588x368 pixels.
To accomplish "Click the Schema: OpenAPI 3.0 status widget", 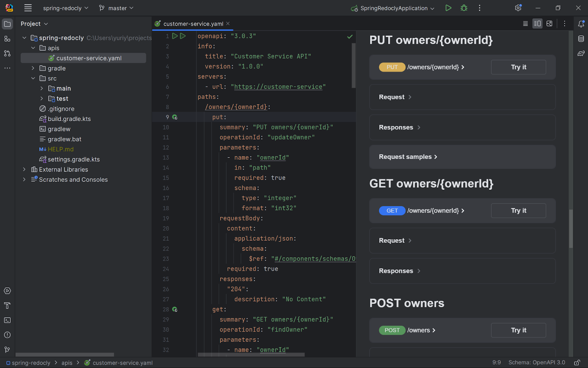I will 537,362.
